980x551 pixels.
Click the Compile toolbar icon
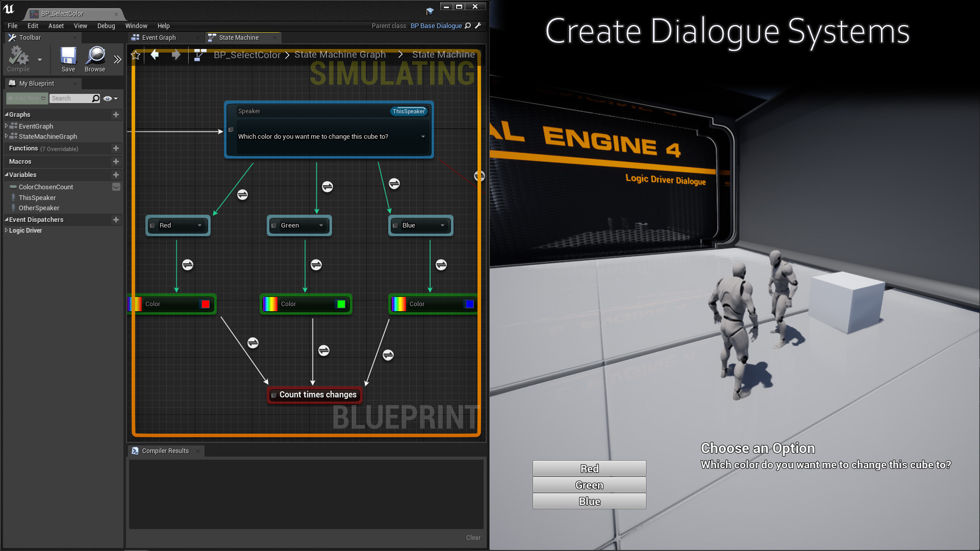pyautogui.click(x=18, y=56)
